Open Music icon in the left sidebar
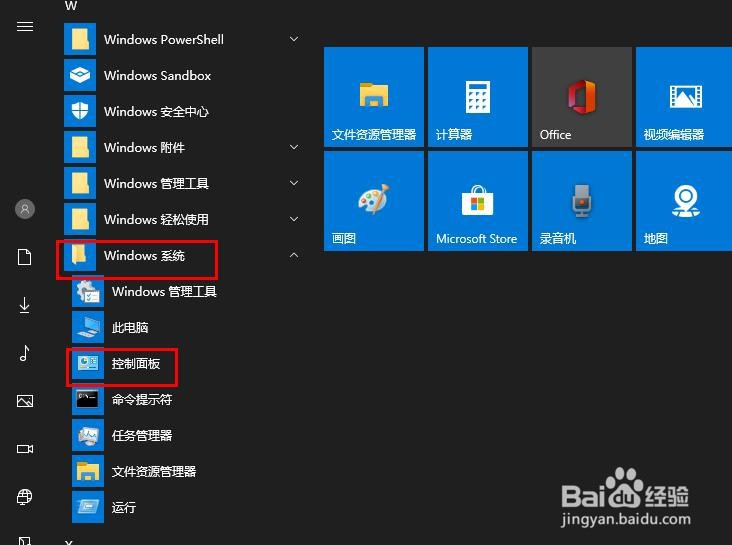Image resolution: width=732 pixels, height=545 pixels. tap(24, 353)
